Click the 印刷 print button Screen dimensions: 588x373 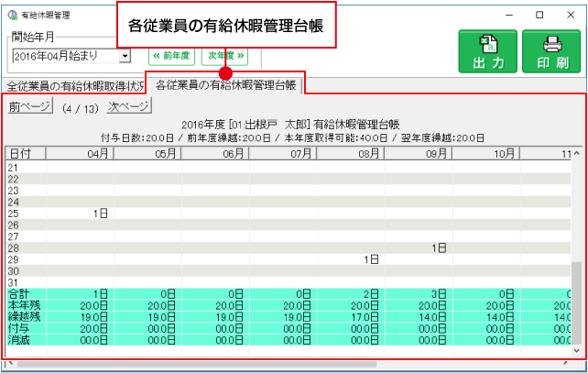point(551,51)
